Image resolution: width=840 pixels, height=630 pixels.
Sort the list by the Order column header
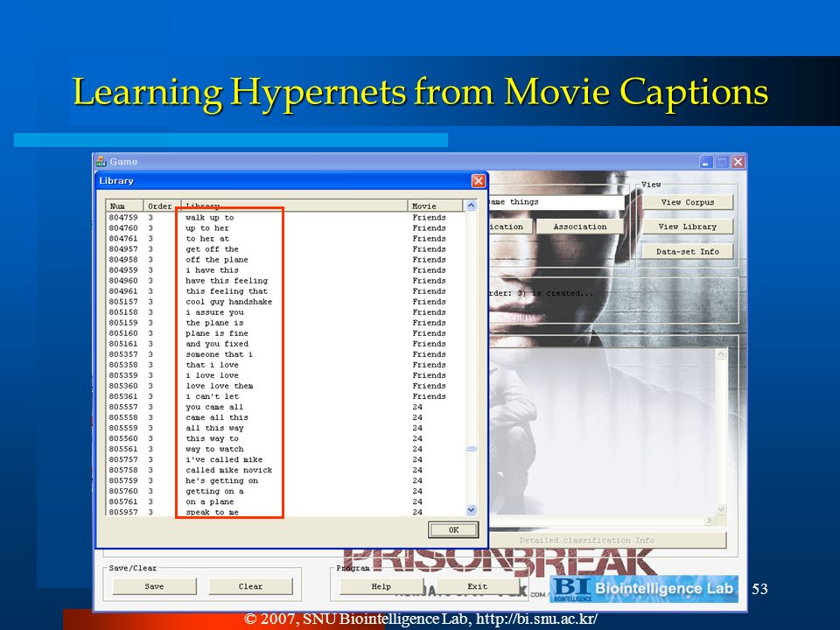[162, 206]
